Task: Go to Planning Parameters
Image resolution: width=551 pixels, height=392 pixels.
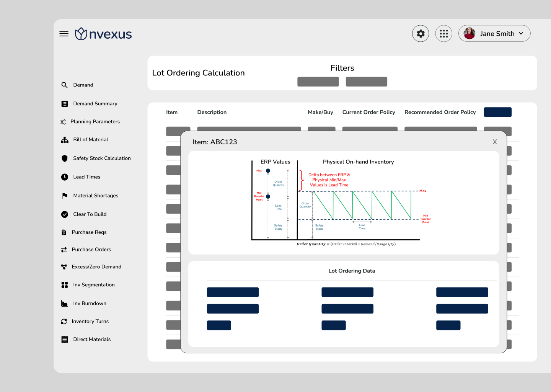Action: click(95, 122)
